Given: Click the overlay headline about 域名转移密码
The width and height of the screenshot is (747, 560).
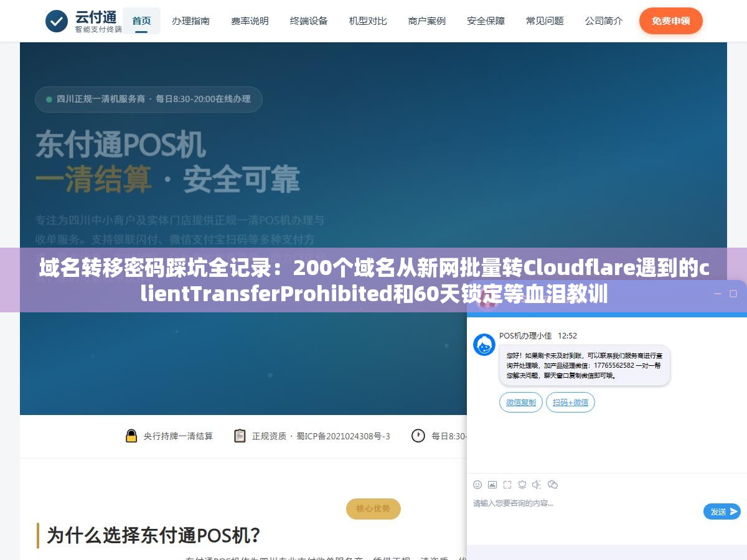Looking at the screenshot, I should point(374,280).
